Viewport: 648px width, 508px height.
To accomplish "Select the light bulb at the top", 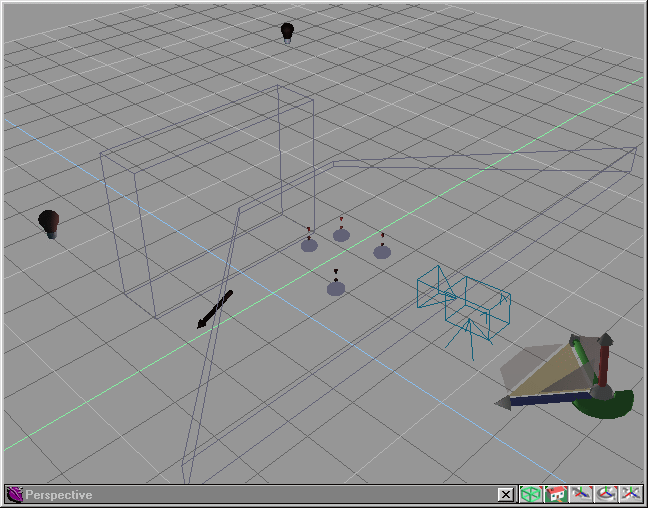I will [x=287, y=33].
